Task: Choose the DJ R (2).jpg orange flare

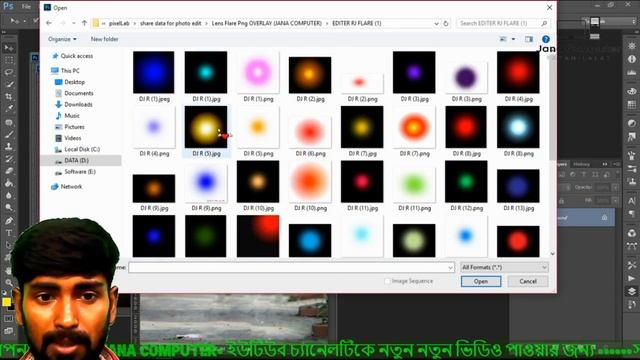Action: 310,75
